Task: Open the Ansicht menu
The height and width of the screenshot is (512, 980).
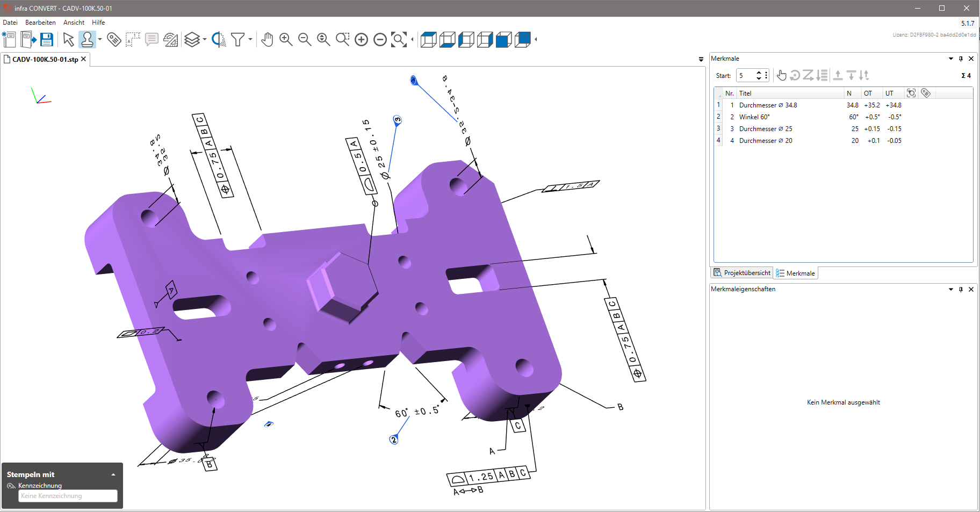Action: tap(74, 23)
